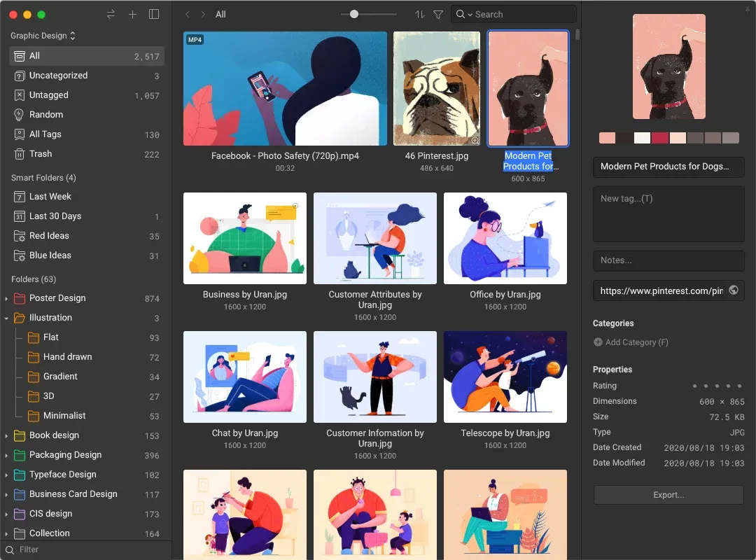Screen dimensions: 756x560
Task: Click the item name field in inspector
Action: pos(668,167)
